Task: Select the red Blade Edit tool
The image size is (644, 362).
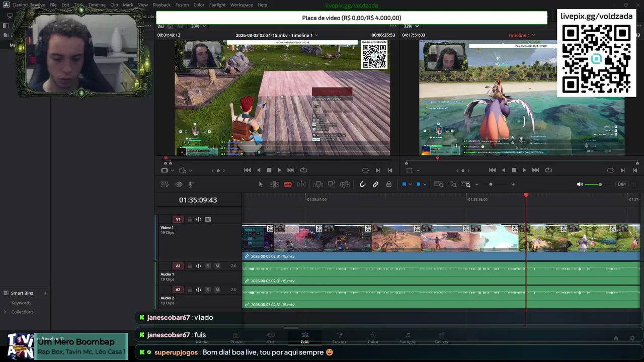Action: tap(288, 185)
